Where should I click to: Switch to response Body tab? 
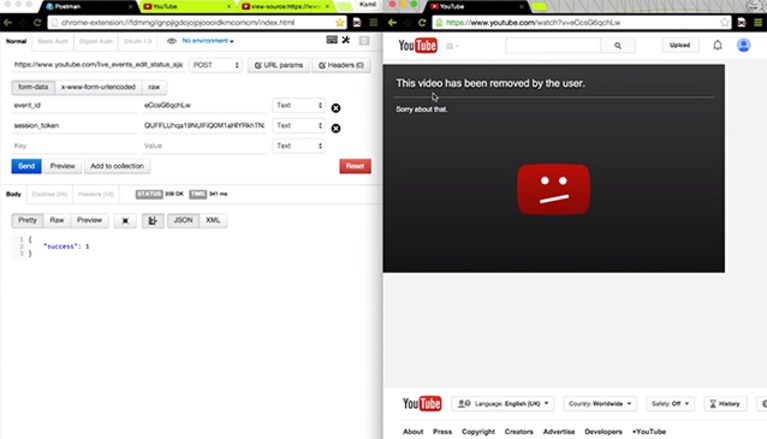point(14,194)
